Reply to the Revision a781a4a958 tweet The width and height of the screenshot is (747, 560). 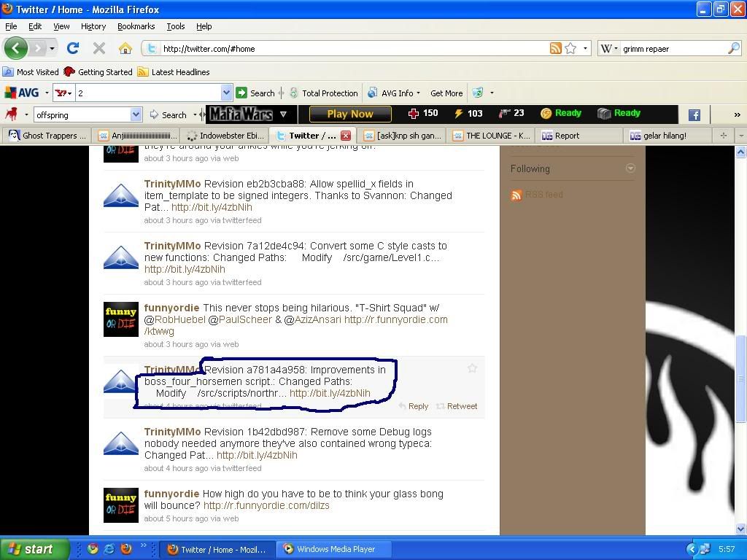pos(414,406)
